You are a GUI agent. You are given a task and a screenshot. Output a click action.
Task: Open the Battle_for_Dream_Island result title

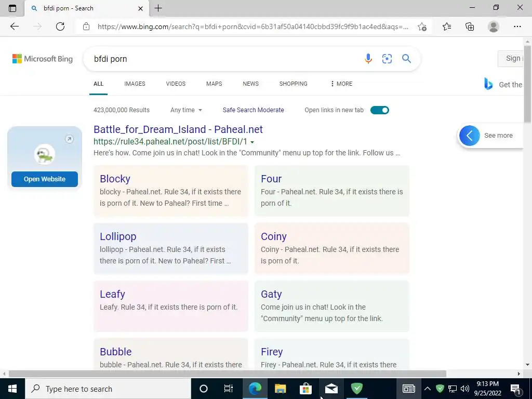point(178,129)
